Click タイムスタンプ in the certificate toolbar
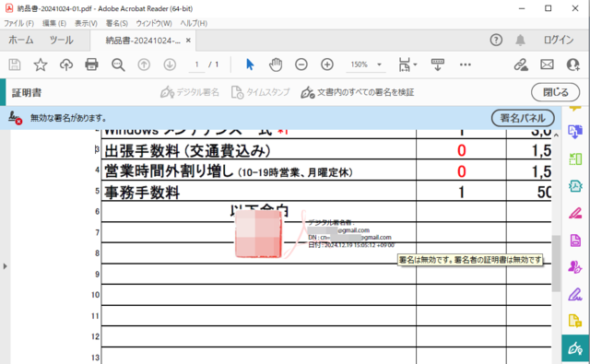Screen dimensions: 590x364 pyautogui.click(x=260, y=92)
